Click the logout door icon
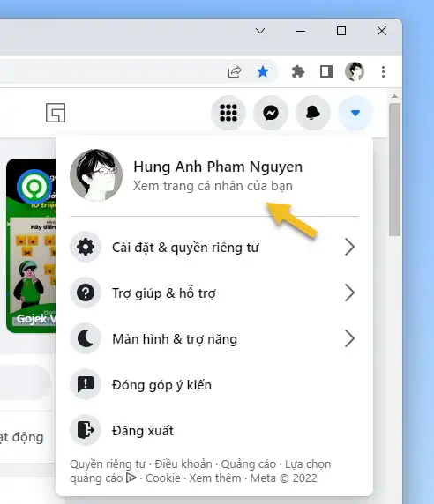Image resolution: width=434 pixels, height=504 pixels. tap(86, 430)
